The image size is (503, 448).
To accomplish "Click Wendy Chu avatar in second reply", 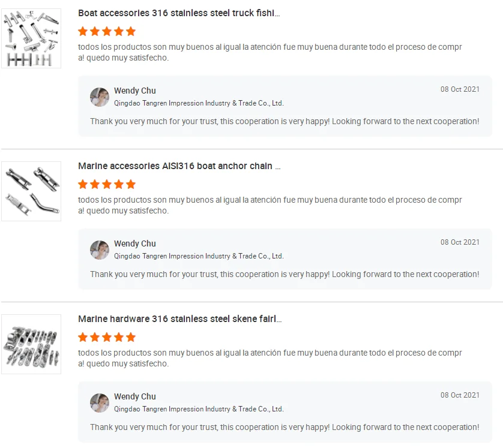I will click(100, 250).
